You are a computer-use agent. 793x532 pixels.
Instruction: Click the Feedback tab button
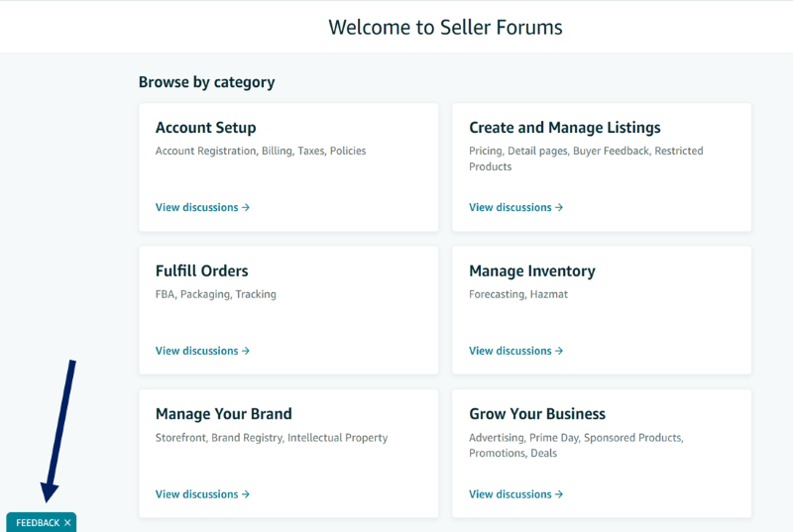pos(38,523)
